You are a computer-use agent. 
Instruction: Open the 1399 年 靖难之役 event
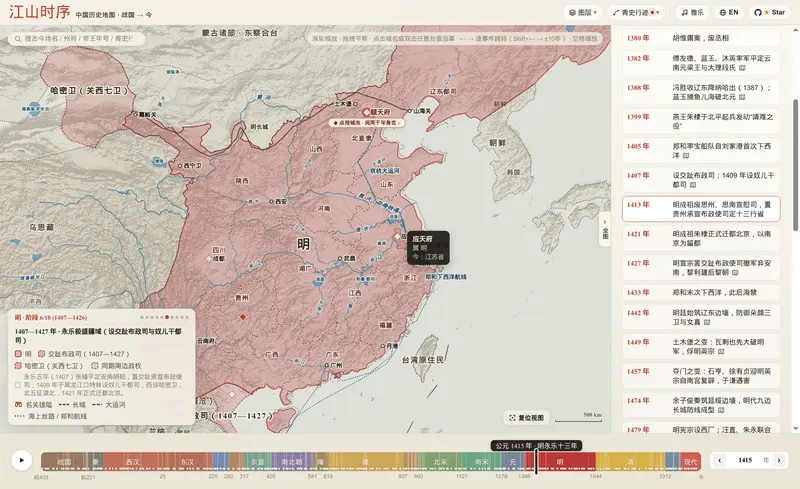[x=701, y=121]
